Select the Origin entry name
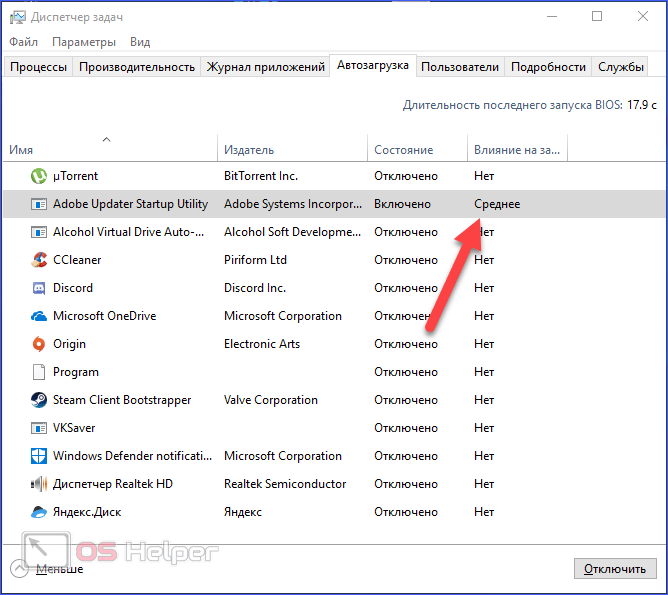Viewport: 668px width, 595px height. pos(69,344)
